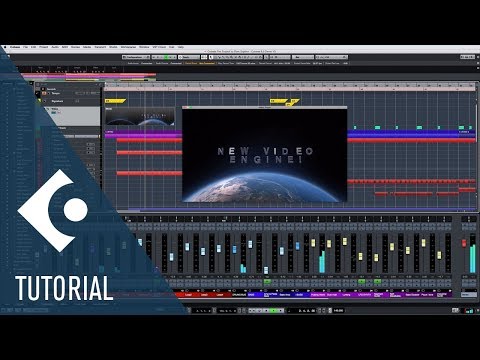Viewport: 480px width, 360px height.
Task: Click the window layout button at the toolbar's right end
Action: point(467,57)
